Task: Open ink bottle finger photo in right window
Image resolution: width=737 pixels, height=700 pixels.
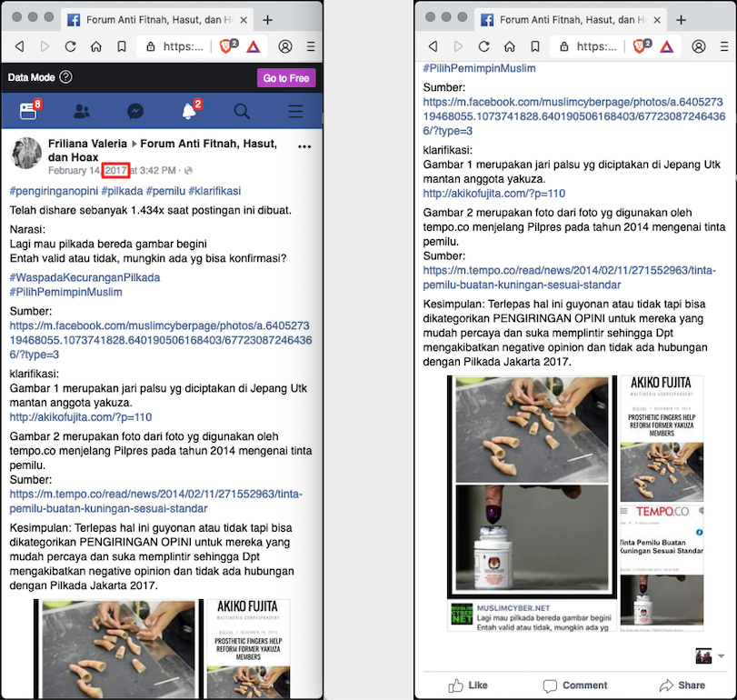Action: click(x=532, y=538)
